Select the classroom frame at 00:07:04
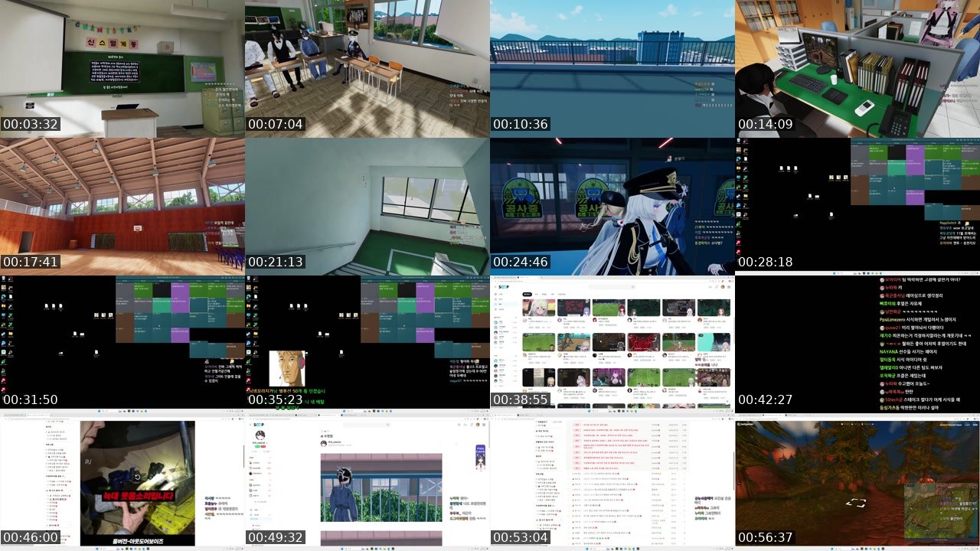Viewport: 980px width, 551px height. (x=367, y=69)
